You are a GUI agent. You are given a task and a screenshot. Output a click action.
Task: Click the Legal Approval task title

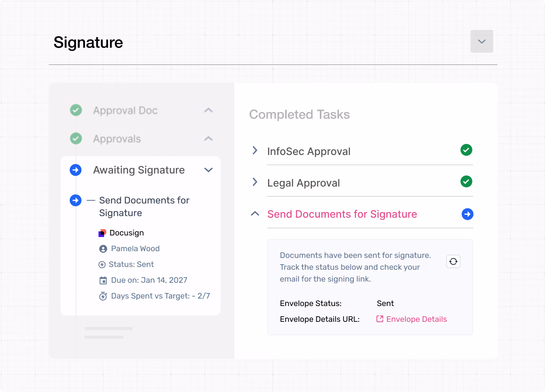tap(304, 183)
